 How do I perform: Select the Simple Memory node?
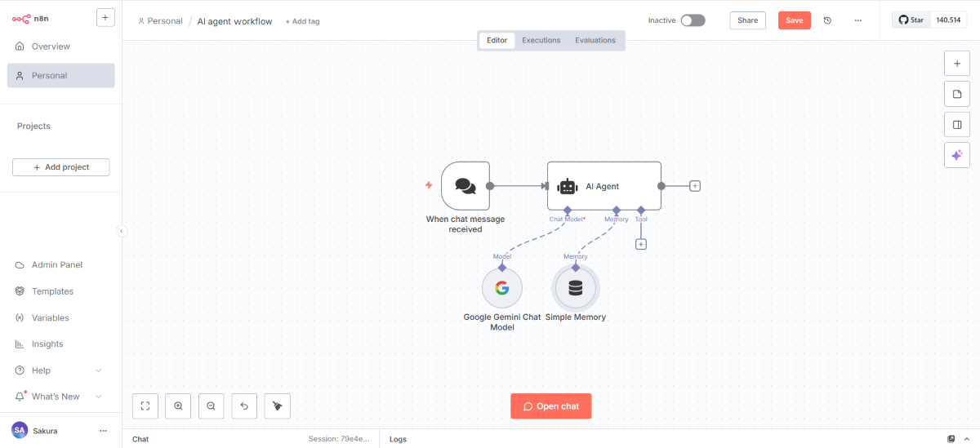576,288
